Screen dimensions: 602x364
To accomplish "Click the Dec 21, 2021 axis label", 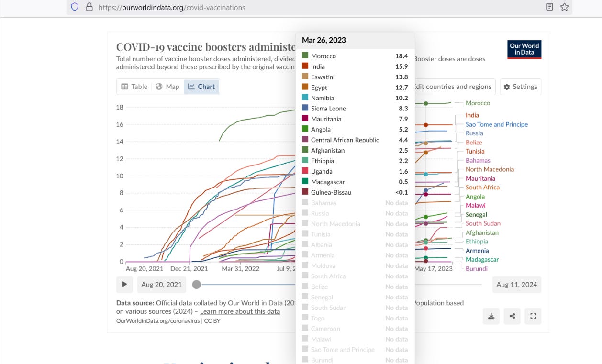I will point(189,269).
